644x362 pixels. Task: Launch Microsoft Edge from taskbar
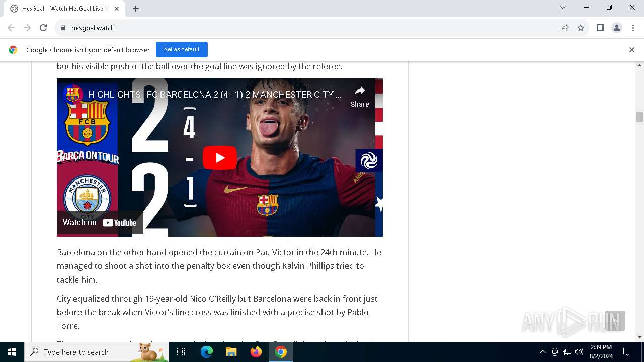click(207, 352)
